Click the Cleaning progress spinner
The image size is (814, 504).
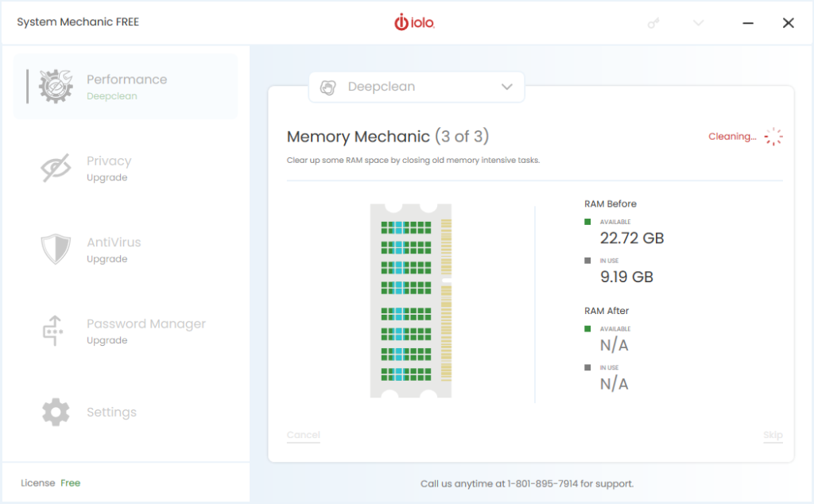[x=773, y=136]
